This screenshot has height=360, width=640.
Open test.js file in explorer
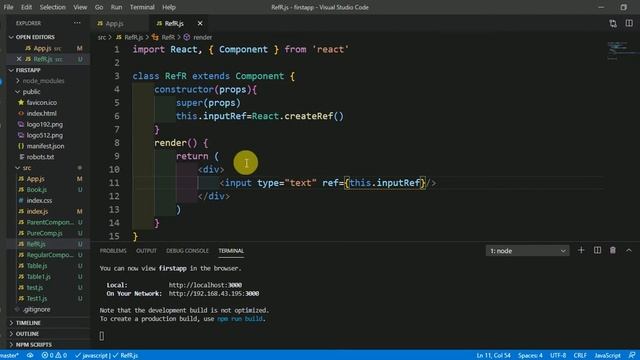[35, 287]
